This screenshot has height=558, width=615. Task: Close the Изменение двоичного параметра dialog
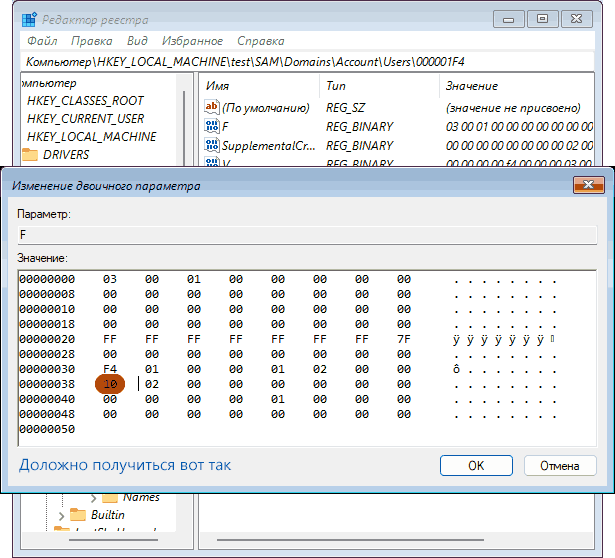click(588, 185)
